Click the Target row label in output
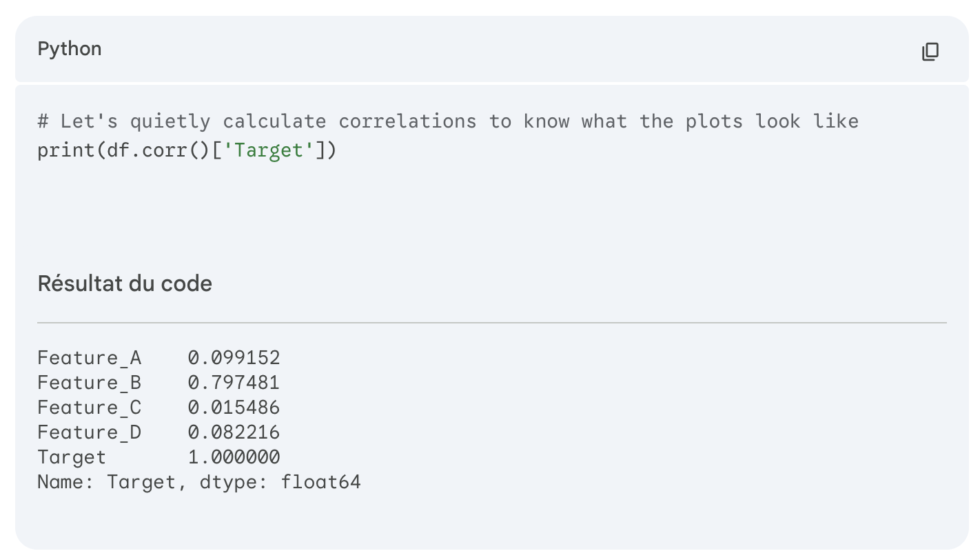980x560 pixels. (72, 457)
